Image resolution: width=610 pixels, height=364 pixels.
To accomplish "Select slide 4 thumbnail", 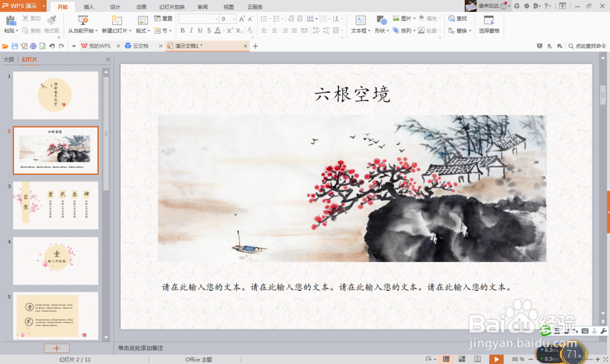I will (56, 260).
